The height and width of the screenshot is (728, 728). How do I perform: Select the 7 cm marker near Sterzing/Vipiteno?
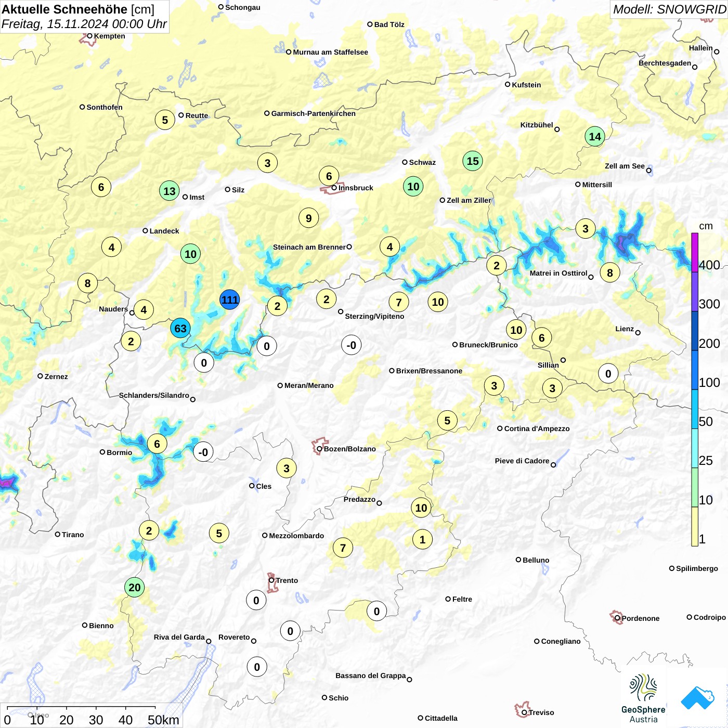click(399, 302)
